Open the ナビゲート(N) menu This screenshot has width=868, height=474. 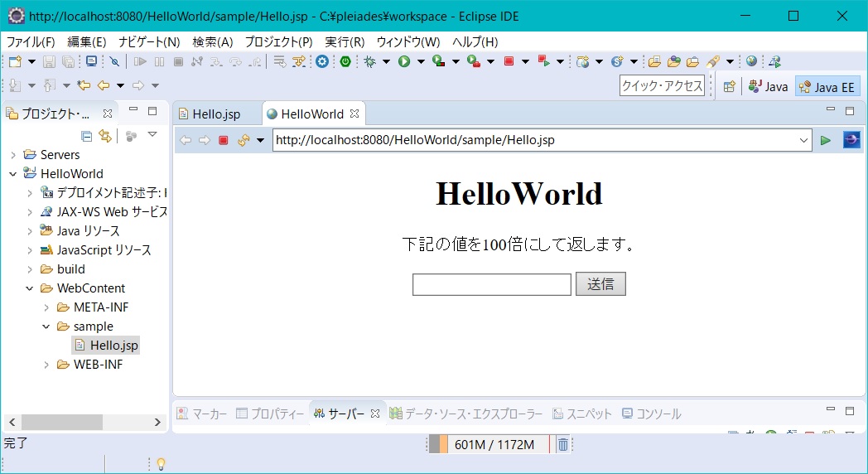(149, 42)
